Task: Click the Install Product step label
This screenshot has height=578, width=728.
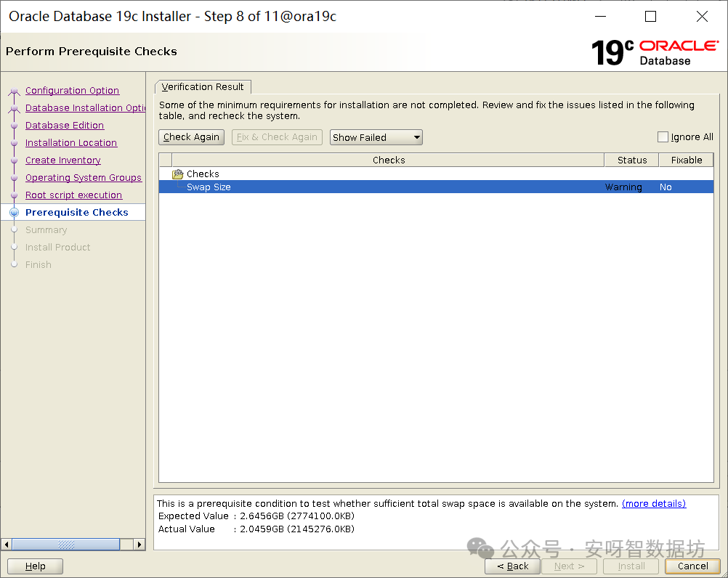Action: coord(57,248)
